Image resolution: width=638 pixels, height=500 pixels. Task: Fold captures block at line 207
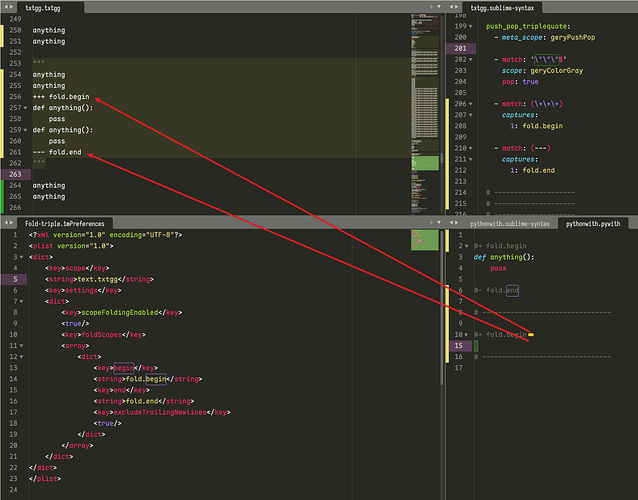pyautogui.click(x=471, y=115)
